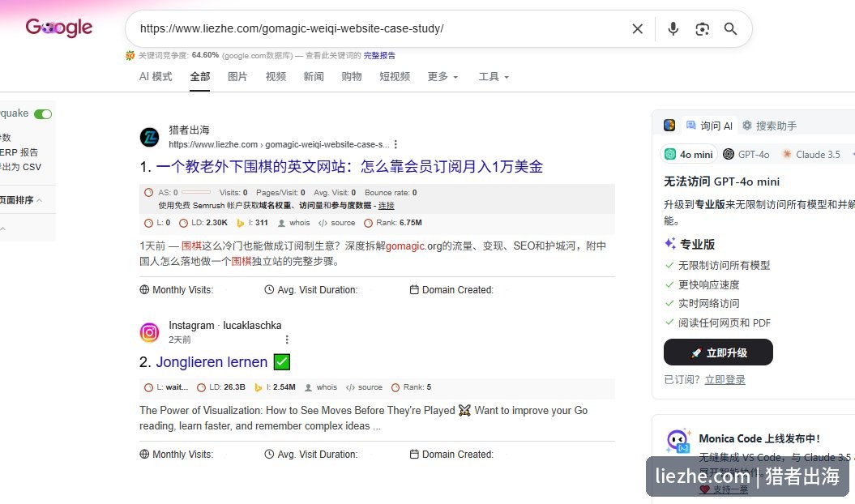
Task: Click the Monica sidebar logo icon
Action: [669, 126]
